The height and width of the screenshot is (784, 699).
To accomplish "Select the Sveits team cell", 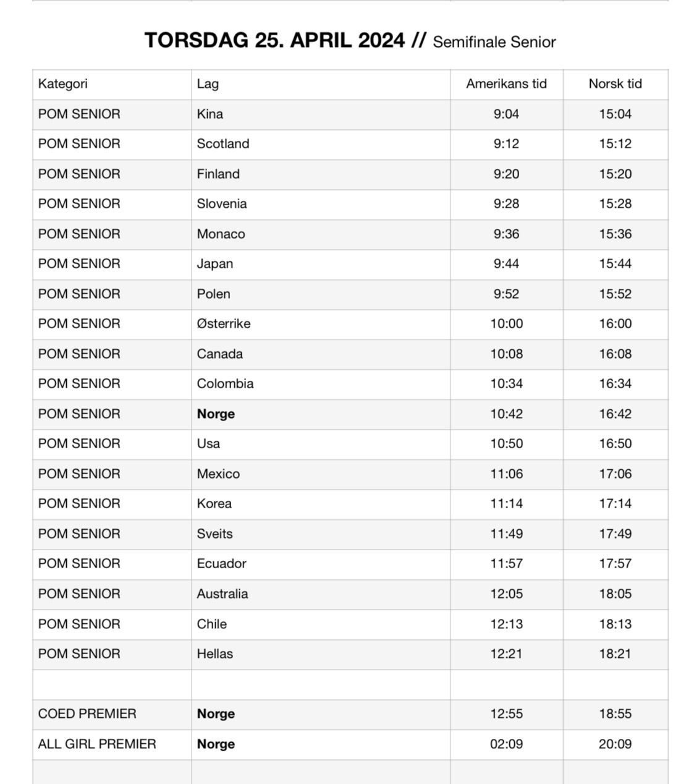I will [x=321, y=534].
